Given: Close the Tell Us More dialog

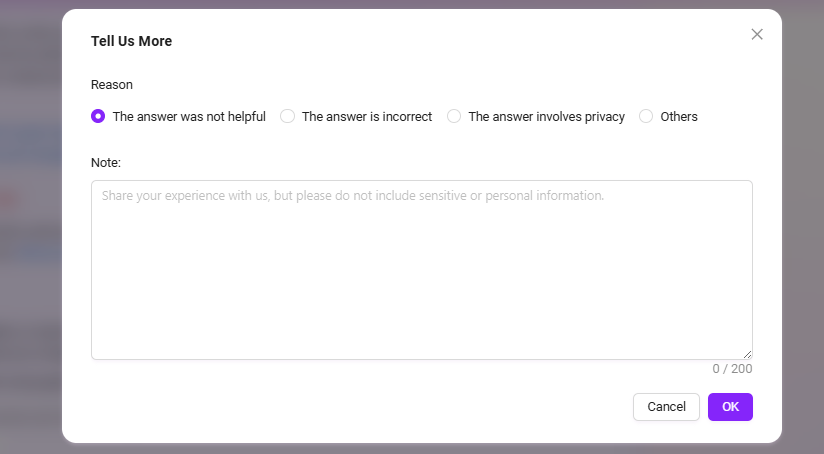Looking at the screenshot, I should click(757, 35).
